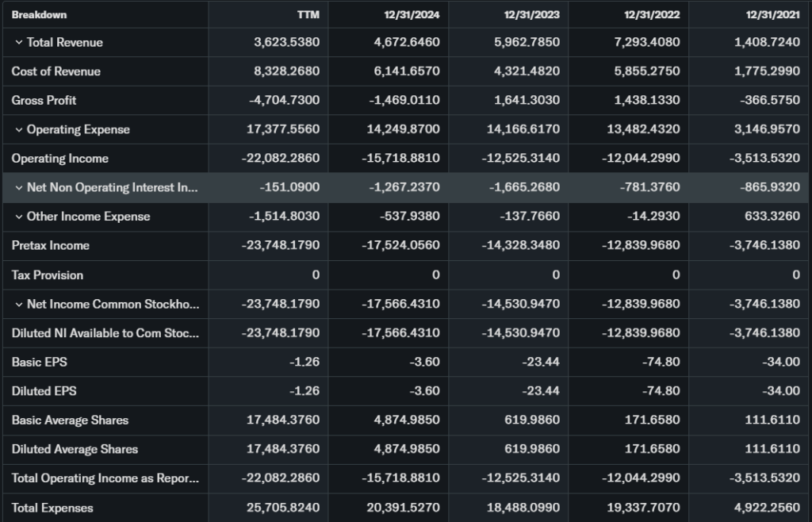The width and height of the screenshot is (812, 522).
Task: Click the Total Expenses row label
Action: click(x=52, y=508)
